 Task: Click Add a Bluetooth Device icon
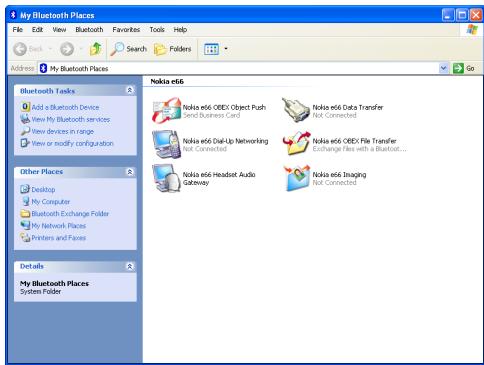25,107
